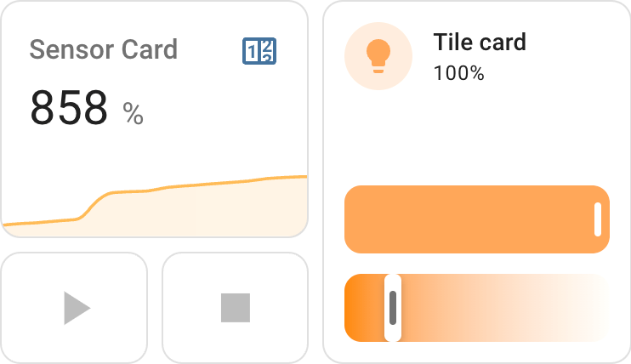Select the Tile card title text
This screenshot has width=631, height=364.
[x=480, y=42]
